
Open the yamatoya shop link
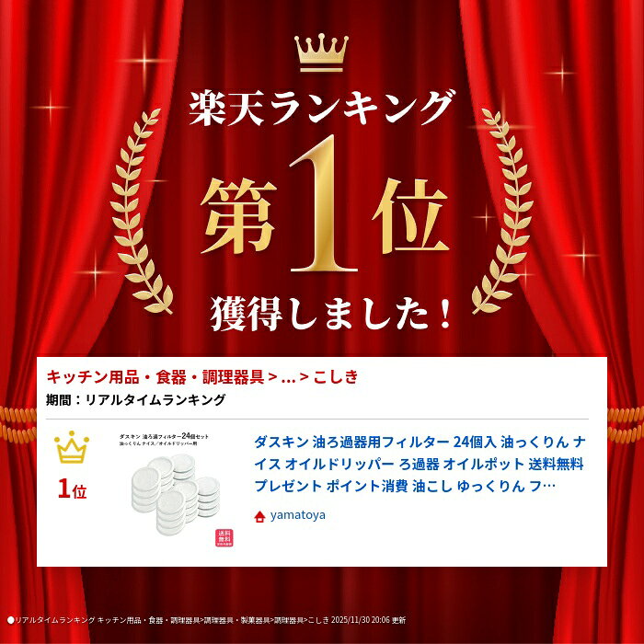[x=297, y=515]
